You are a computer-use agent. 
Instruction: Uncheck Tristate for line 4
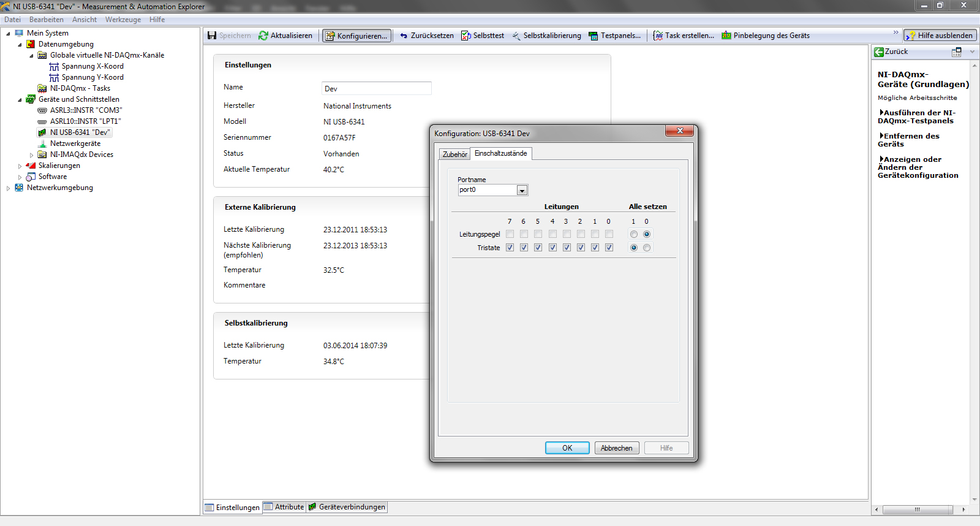[552, 248]
